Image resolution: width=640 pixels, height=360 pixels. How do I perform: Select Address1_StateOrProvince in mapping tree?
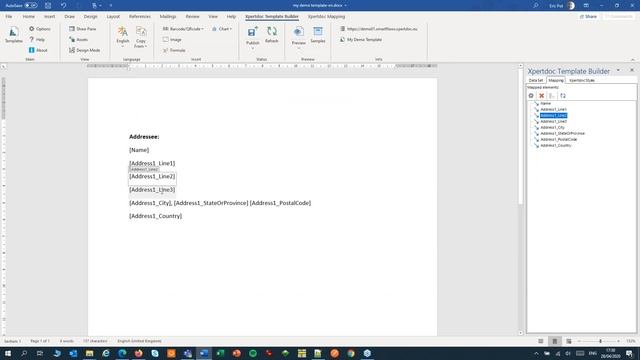click(562, 133)
